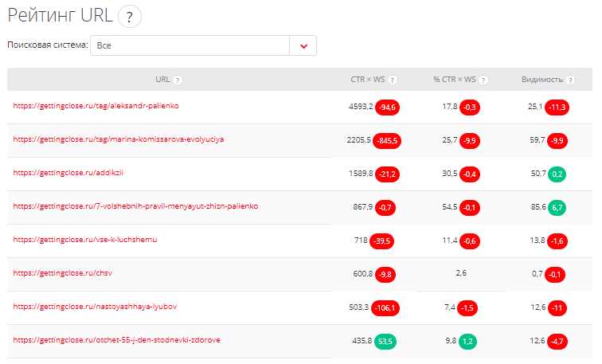Click value 4593,2 in CTR × WS column
The image size is (602, 364).
[x=361, y=107]
